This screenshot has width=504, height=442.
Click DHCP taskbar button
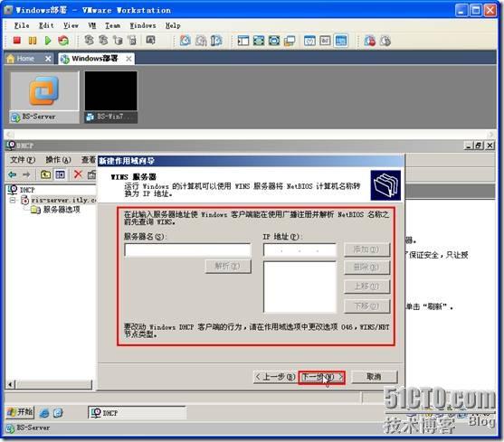pos(137,413)
